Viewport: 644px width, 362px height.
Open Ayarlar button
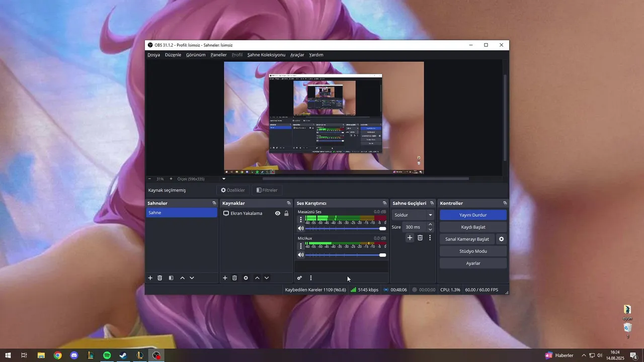[x=473, y=263]
